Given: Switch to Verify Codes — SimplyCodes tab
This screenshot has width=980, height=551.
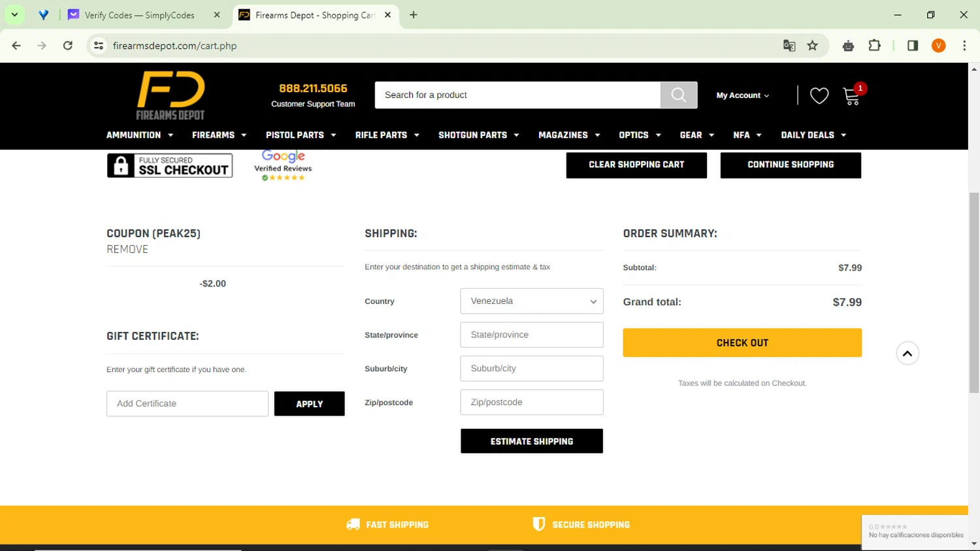Looking at the screenshot, I should (139, 15).
